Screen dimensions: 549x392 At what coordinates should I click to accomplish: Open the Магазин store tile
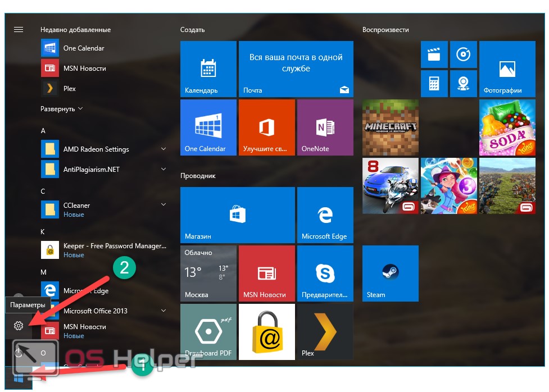tap(237, 215)
